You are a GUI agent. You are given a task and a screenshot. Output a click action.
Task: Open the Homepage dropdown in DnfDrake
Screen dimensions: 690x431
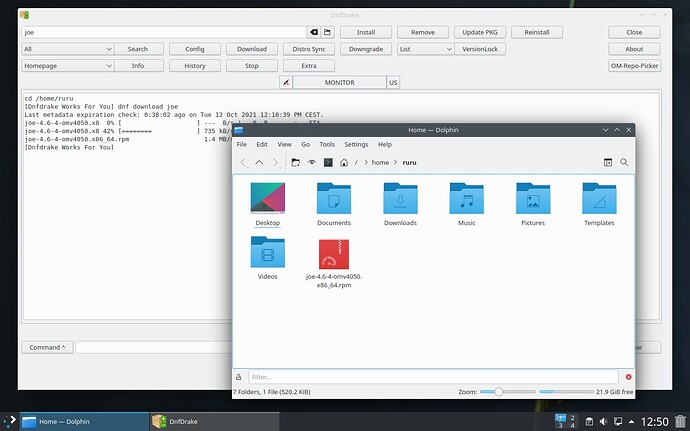tap(68, 66)
